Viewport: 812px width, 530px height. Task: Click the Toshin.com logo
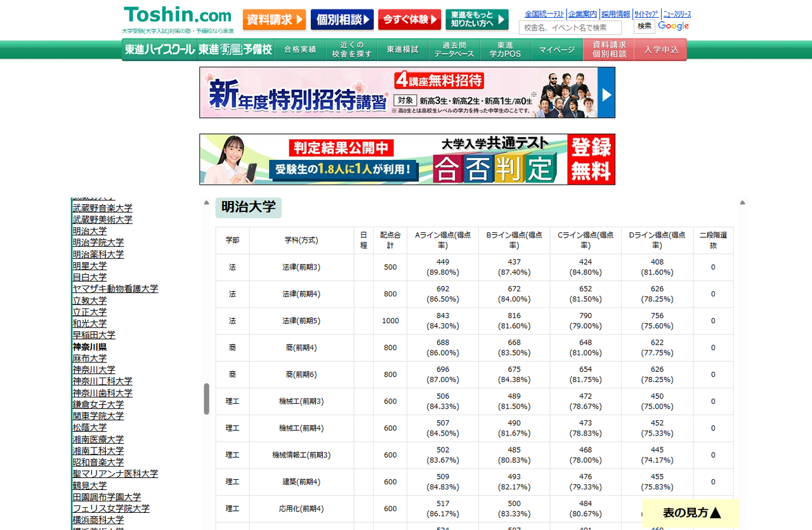click(177, 15)
